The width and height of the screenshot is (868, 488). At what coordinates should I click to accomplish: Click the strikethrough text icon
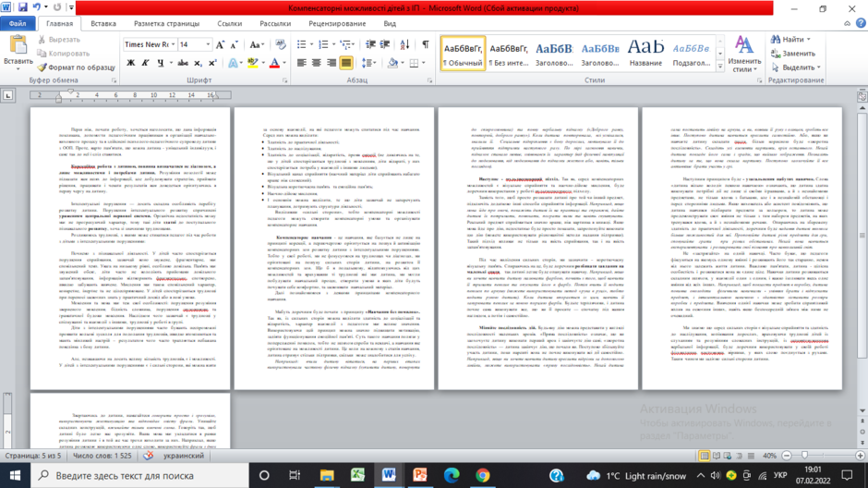point(183,63)
